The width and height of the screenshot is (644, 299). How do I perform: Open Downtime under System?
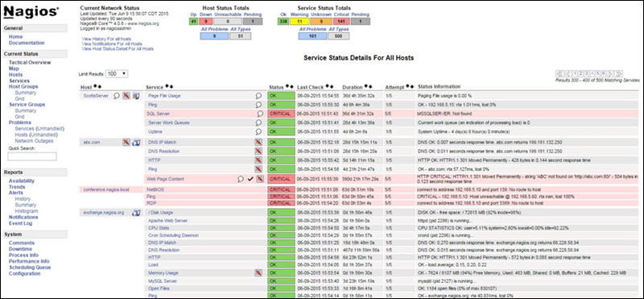point(20,249)
